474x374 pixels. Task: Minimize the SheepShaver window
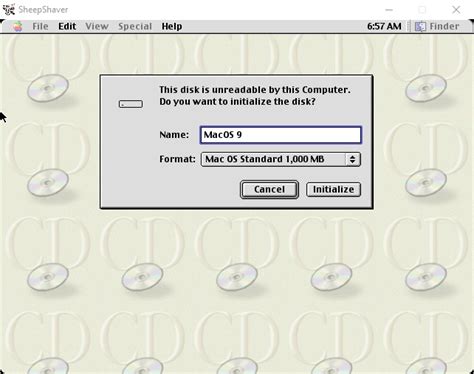pos(389,10)
